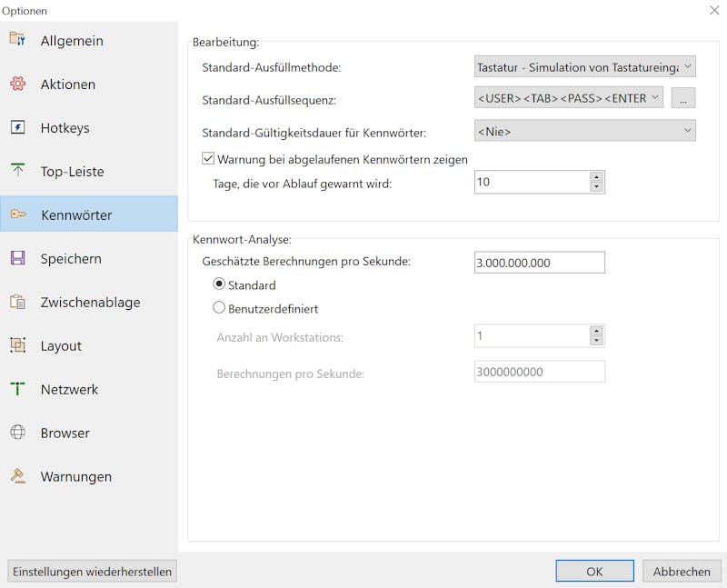Open the Zwischenablage clipboard icon
The image size is (727, 588).
point(17,302)
